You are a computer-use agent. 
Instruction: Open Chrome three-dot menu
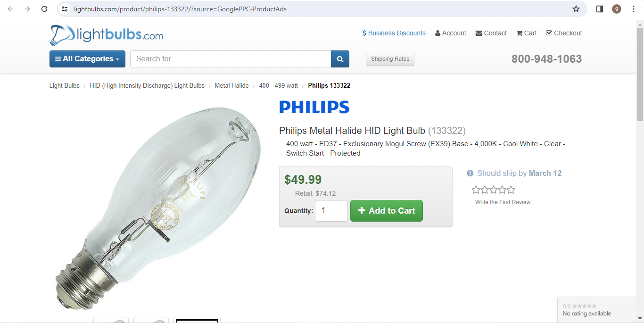pos(634,9)
